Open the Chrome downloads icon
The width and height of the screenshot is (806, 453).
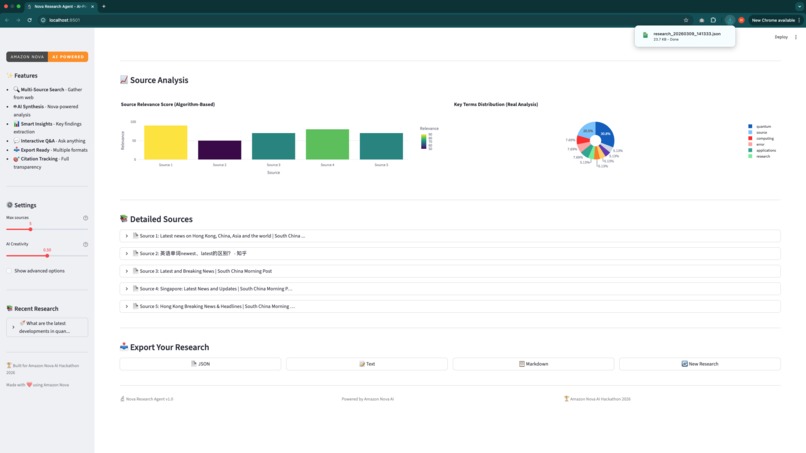pos(729,20)
